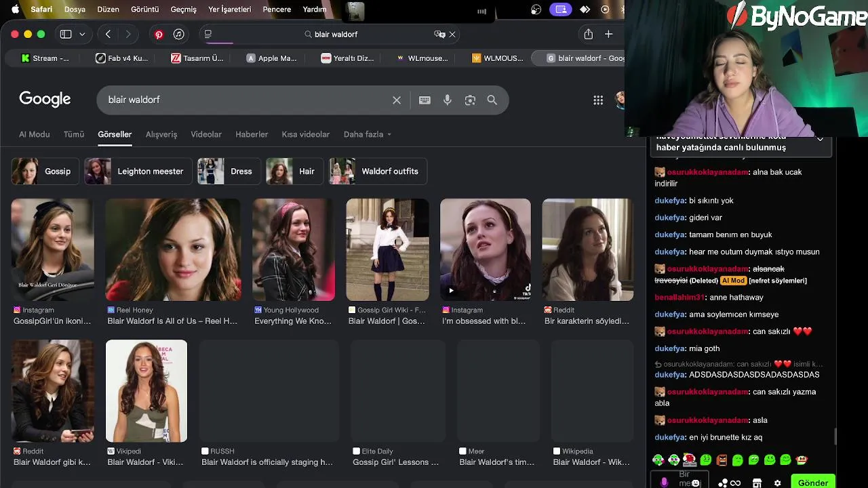The image size is (868, 488).
Task: Expand the Daha fazla dropdown
Action: coord(368,134)
